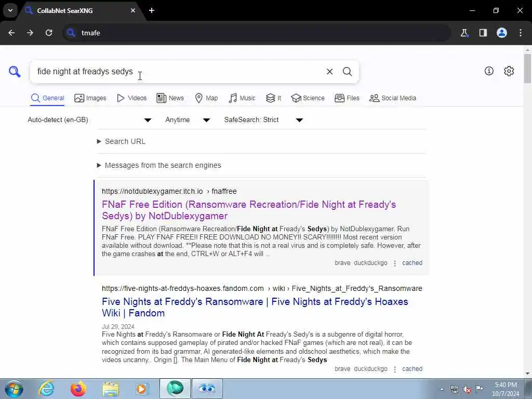Show hidden system tray icons
Screen dimensions: 532x399
pos(442,389)
